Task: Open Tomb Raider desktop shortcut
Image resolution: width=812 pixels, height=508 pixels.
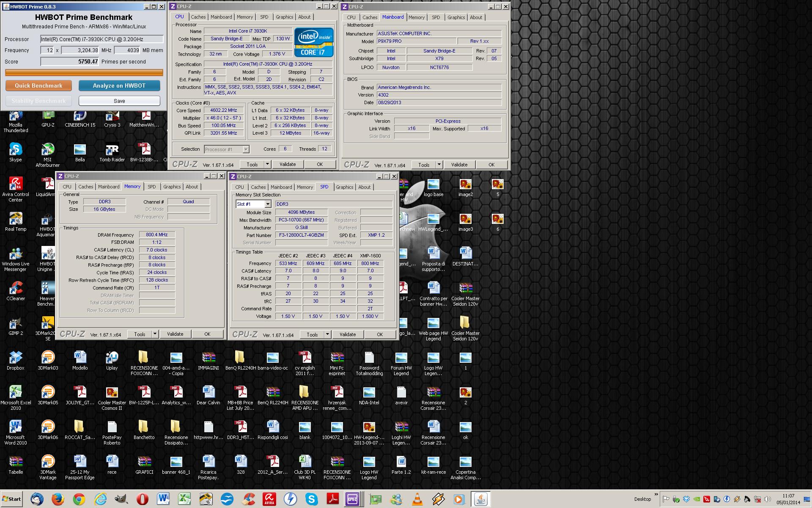Action: click(x=112, y=152)
